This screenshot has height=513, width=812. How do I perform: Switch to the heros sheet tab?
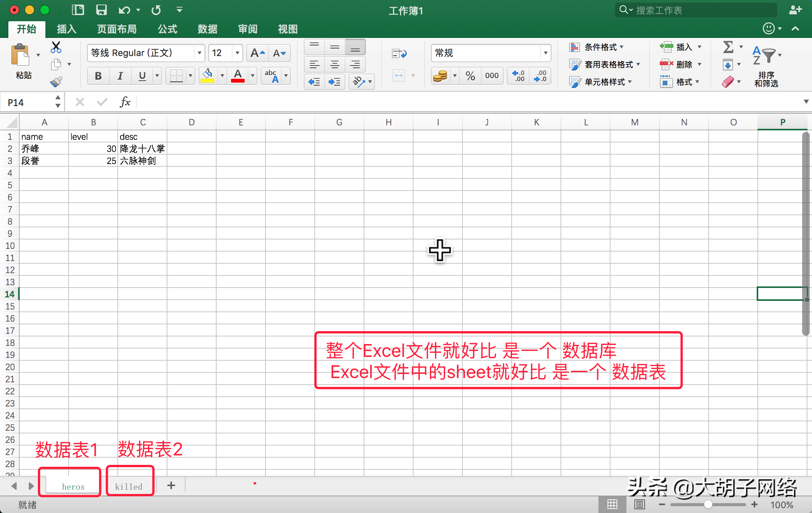tap(73, 486)
